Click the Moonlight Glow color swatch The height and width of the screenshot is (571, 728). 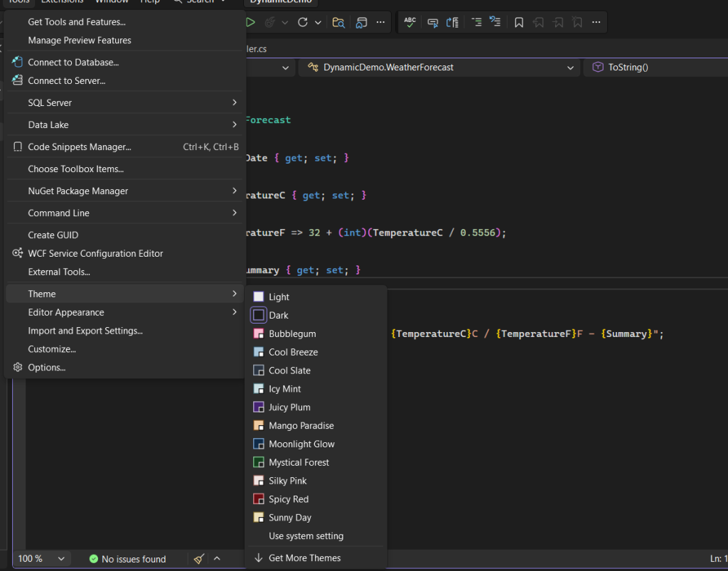[259, 444]
